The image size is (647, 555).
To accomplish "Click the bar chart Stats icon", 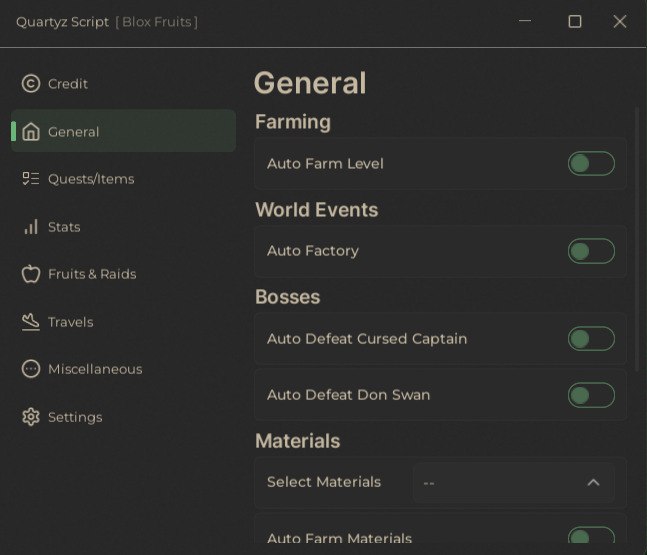I will coord(31,227).
